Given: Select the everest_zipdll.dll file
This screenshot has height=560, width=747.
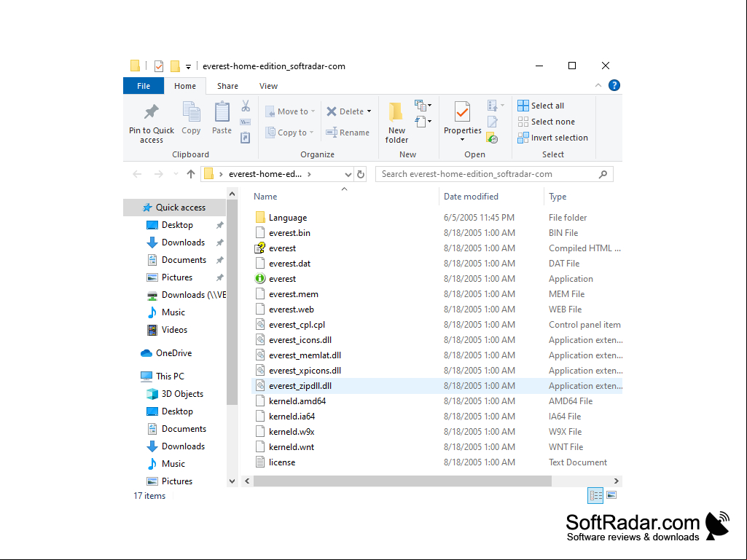Looking at the screenshot, I should pos(437,386).
